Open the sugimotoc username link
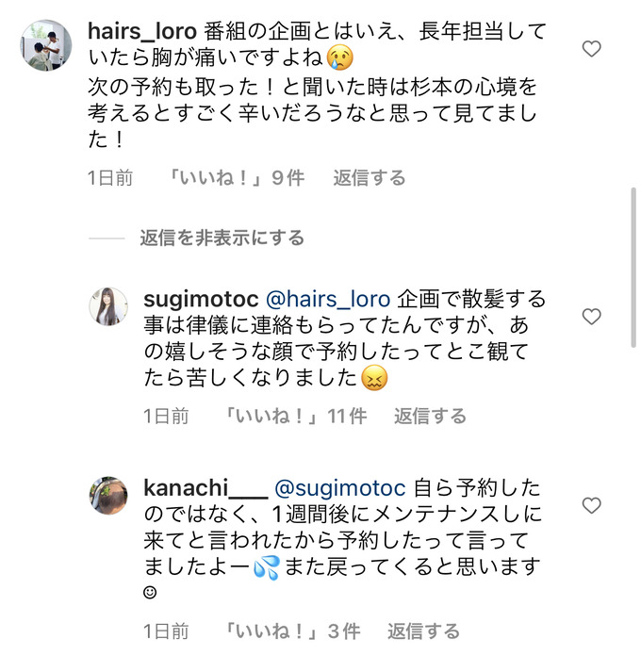The image size is (641, 672). click(x=201, y=300)
